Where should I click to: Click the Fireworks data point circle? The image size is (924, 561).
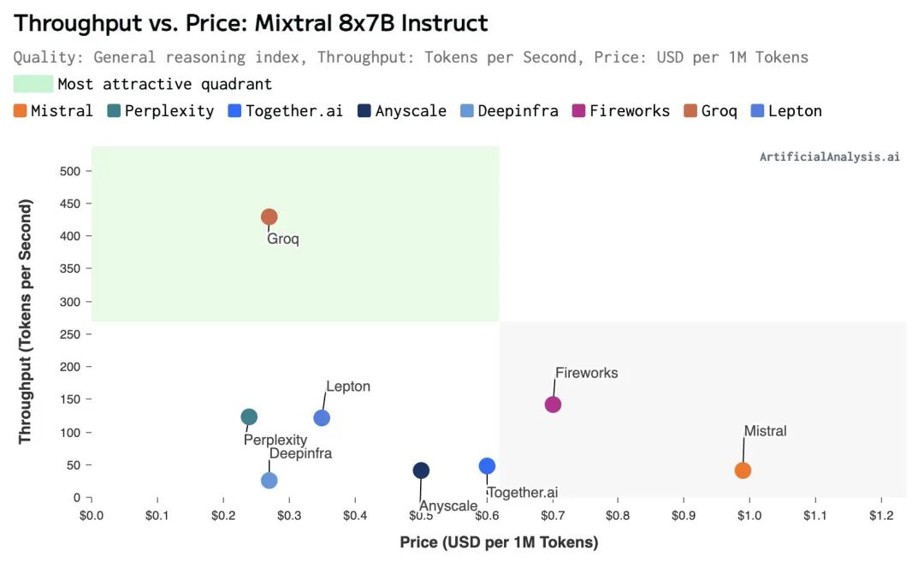pyautogui.click(x=553, y=405)
